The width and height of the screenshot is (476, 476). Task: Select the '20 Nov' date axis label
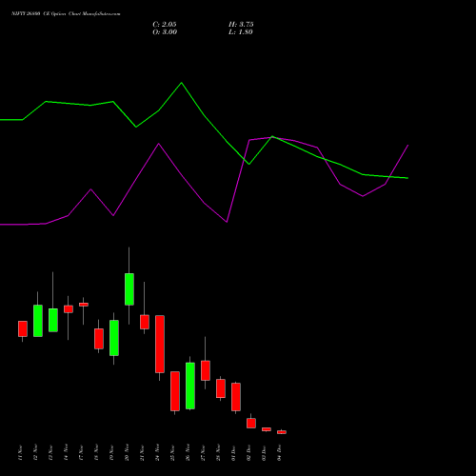[127, 452]
